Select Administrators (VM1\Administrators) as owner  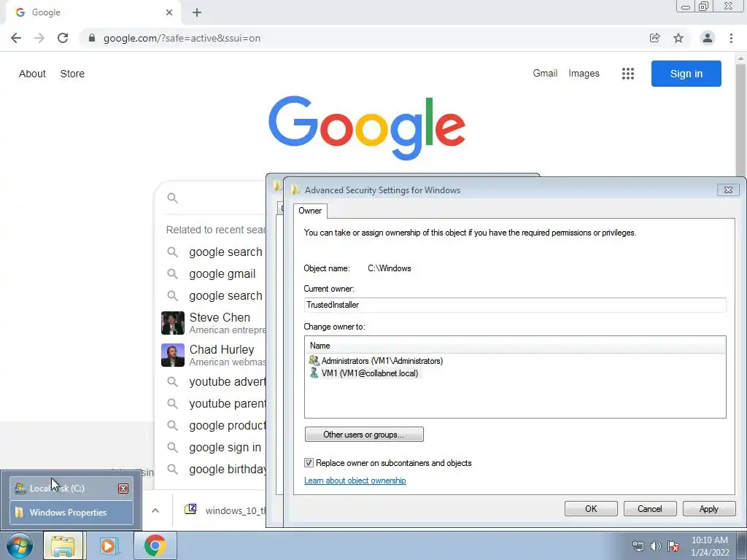pos(376,361)
